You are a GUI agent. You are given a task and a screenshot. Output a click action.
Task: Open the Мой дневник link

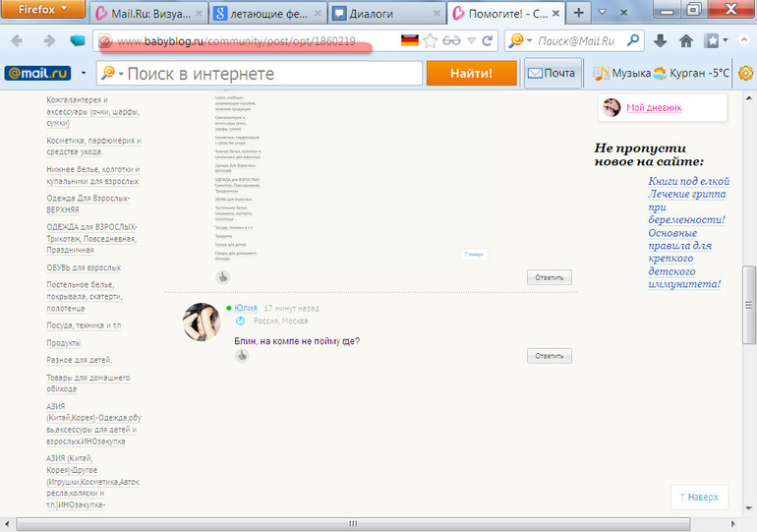(654, 107)
